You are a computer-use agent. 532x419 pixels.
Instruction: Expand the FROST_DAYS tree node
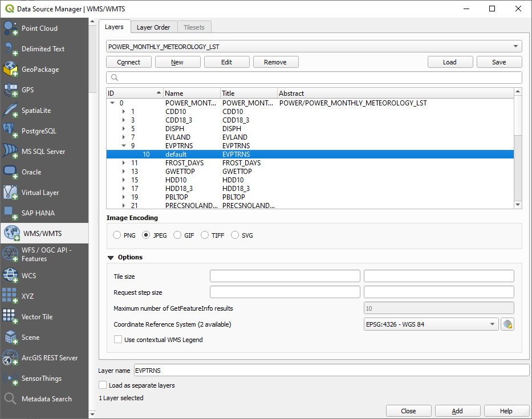coord(124,163)
